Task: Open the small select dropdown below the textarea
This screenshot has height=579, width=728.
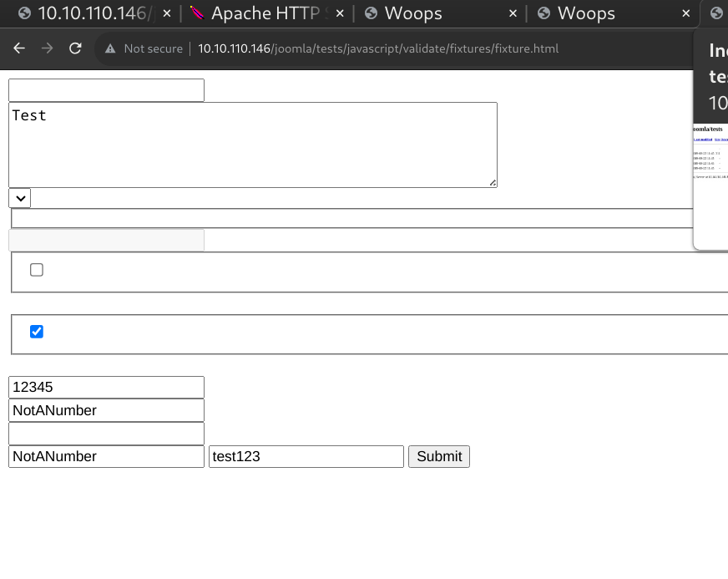Action: pos(19,198)
